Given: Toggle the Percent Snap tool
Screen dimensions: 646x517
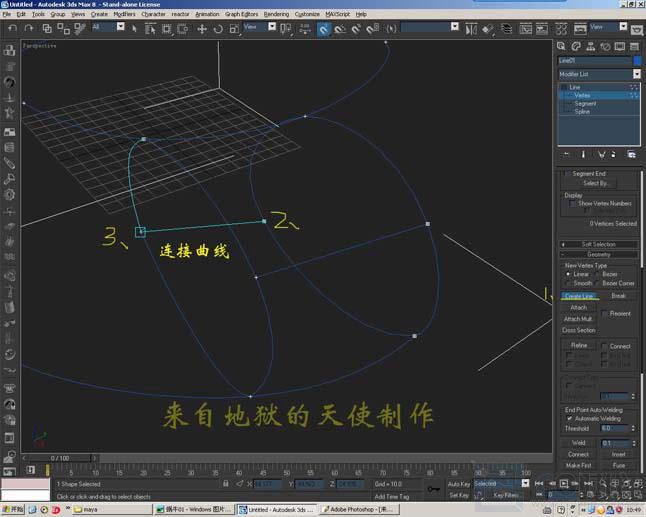Looking at the screenshot, I should pos(356,28).
